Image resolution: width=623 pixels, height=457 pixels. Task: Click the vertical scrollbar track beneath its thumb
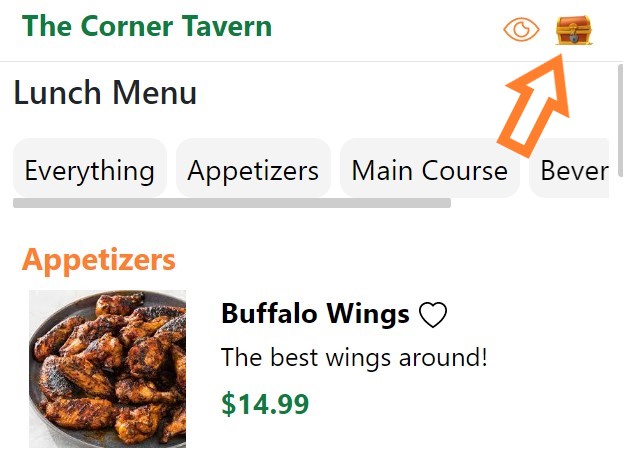620,316
